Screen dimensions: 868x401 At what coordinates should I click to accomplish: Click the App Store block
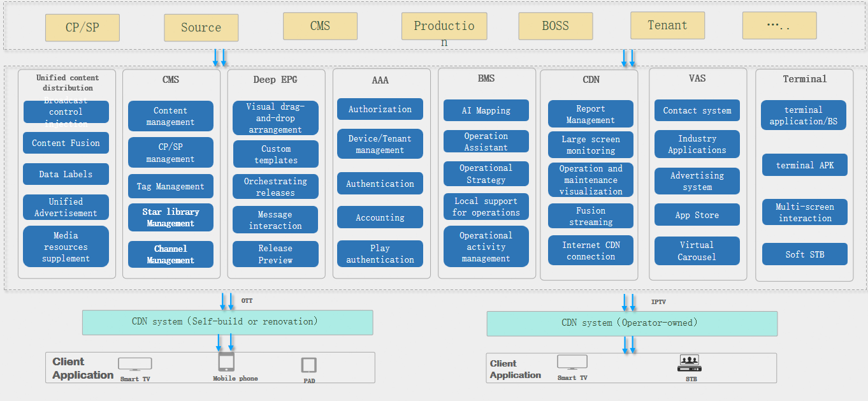(x=697, y=215)
